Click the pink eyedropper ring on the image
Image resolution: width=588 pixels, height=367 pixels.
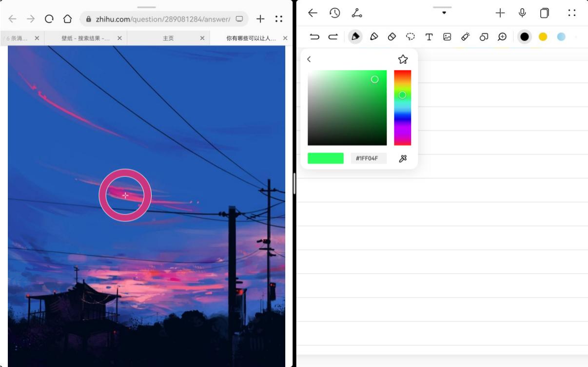[x=125, y=195]
